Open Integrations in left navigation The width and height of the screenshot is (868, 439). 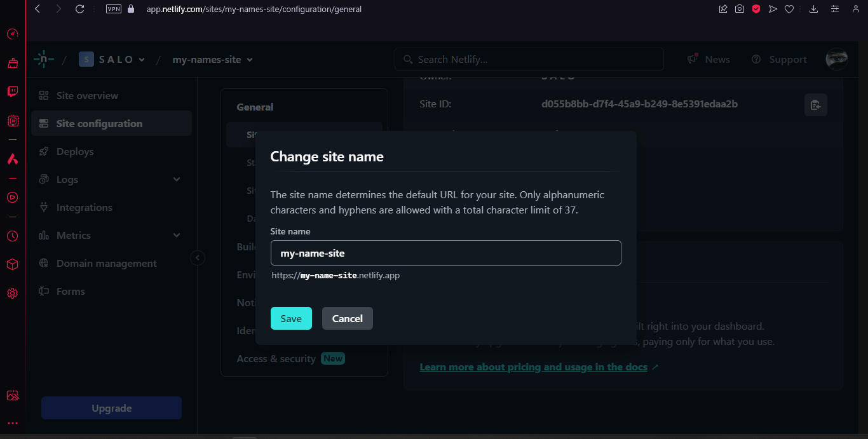coord(111,207)
